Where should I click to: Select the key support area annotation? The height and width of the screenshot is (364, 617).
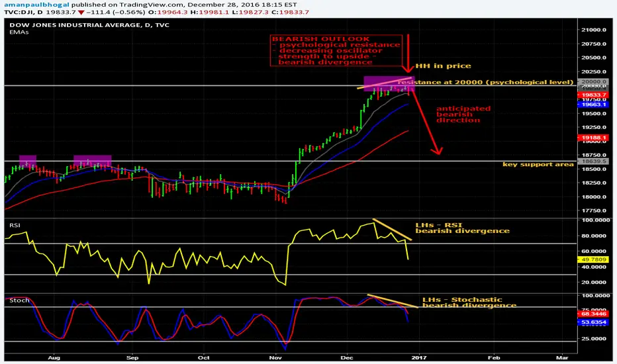coord(538,164)
